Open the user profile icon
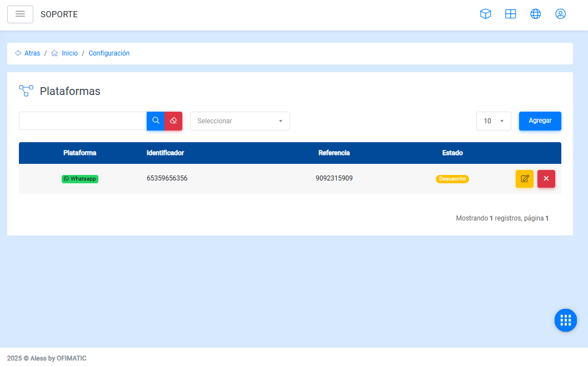 [x=560, y=14]
